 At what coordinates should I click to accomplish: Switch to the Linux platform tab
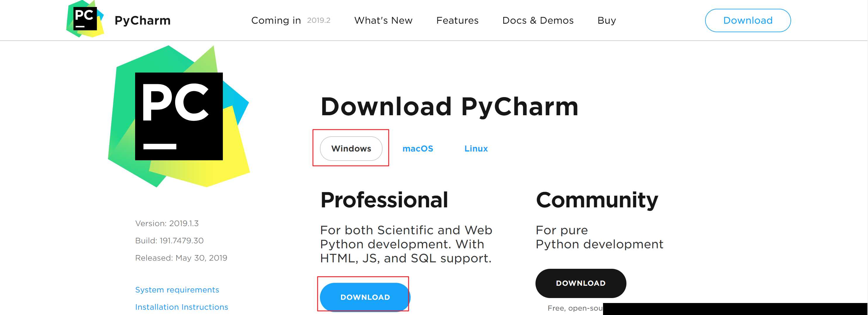[476, 149]
